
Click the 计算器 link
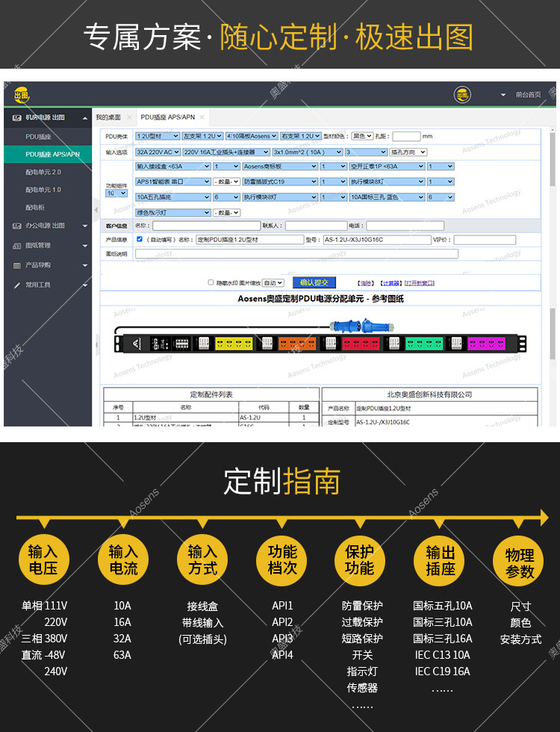[x=390, y=283]
